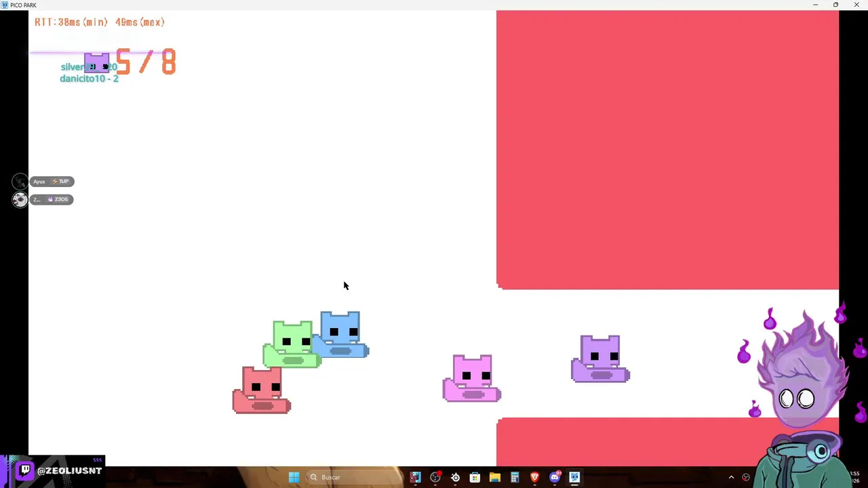Click the small purple cat by the counter
Viewport: 868px width, 488px height.
coord(96,63)
